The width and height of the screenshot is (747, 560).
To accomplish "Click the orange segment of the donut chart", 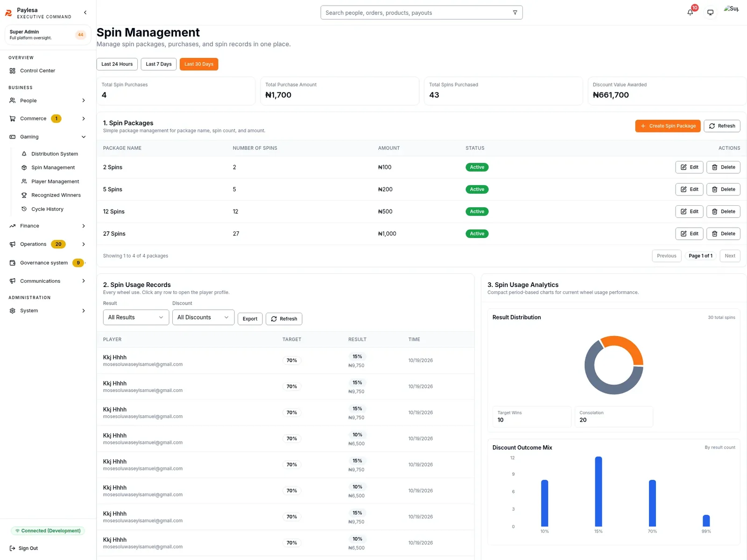I will click(627, 344).
